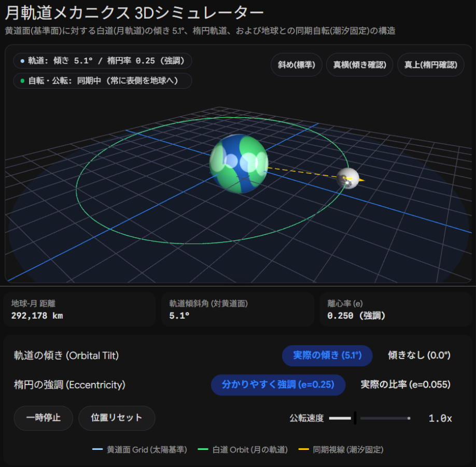Choose 分かりやすく強調 (e=0.25) eccentricity
Image resolution: width=476 pixels, height=467 pixels.
(x=278, y=384)
